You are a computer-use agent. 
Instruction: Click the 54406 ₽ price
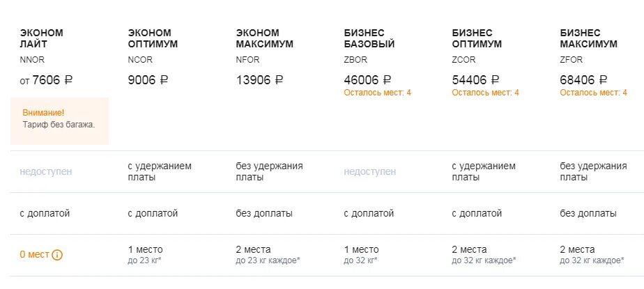pyautogui.click(x=475, y=79)
